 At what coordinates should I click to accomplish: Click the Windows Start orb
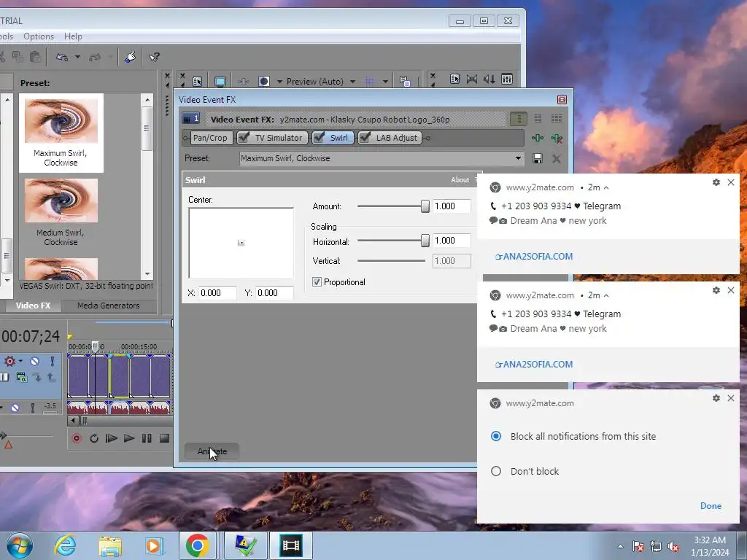(19, 545)
